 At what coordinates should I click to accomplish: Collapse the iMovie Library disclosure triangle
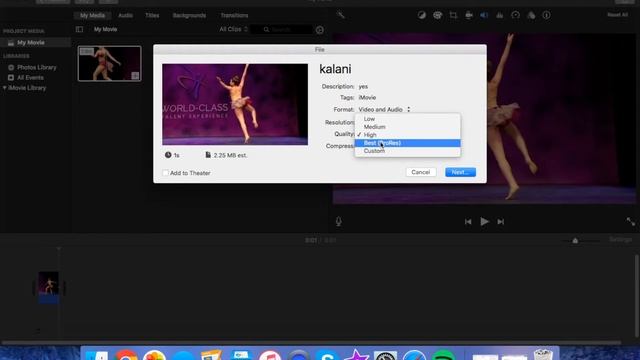(x=4, y=88)
